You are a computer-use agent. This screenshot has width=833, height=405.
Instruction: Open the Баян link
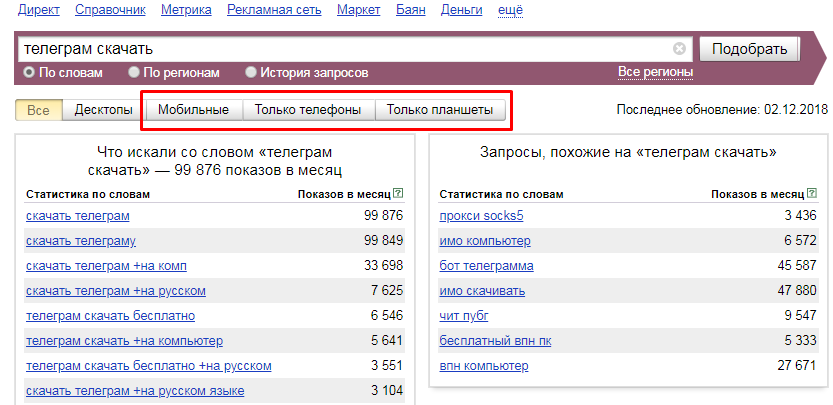411,10
